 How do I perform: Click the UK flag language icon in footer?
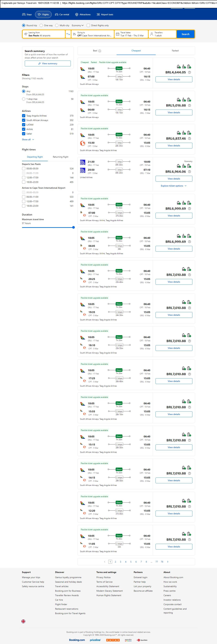click(x=23, y=621)
